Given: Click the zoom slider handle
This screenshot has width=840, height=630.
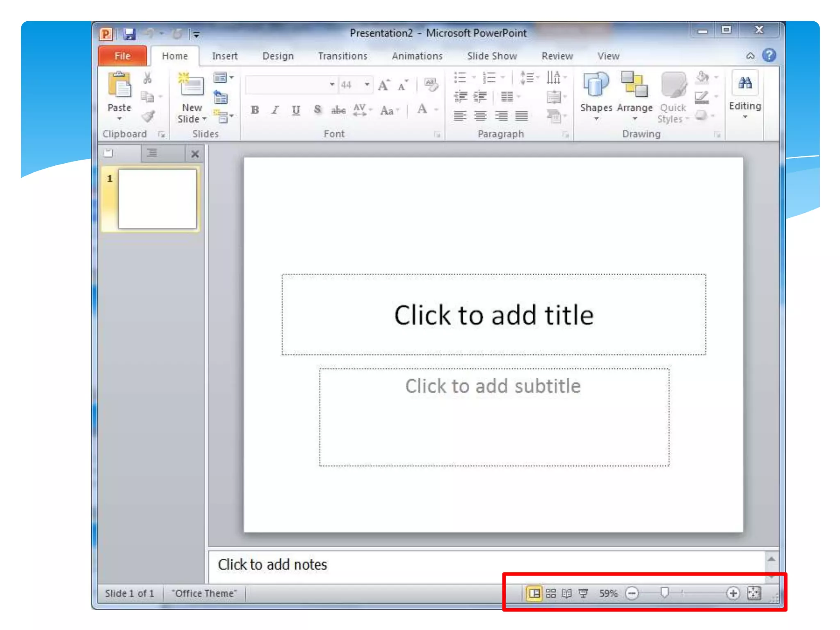Looking at the screenshot, I should click(x=664, y=593).
